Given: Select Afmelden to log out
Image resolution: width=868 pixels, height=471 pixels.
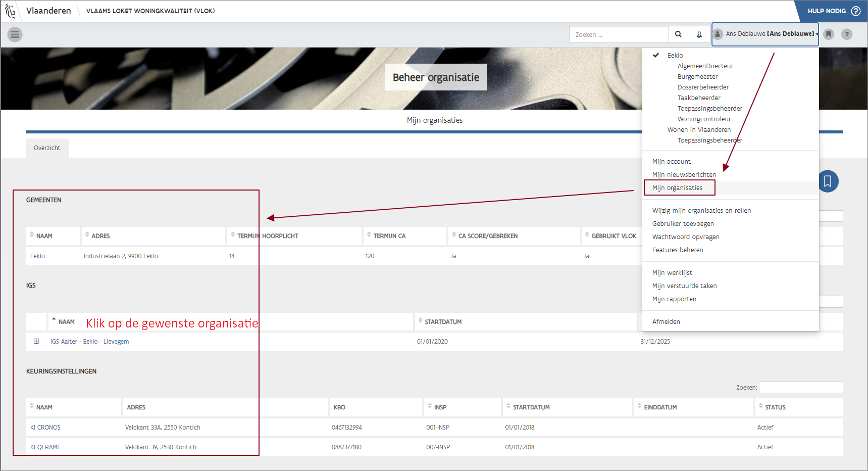Looking at the screenshot, I should (x=666, y=322).
